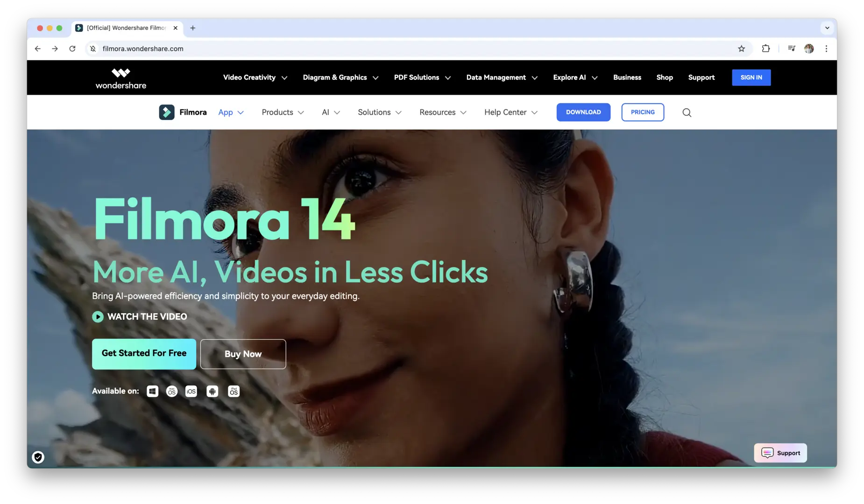The width and height of the screenshot is (864, 504).
Task: Open Support in top navigation
Action: 701,77
